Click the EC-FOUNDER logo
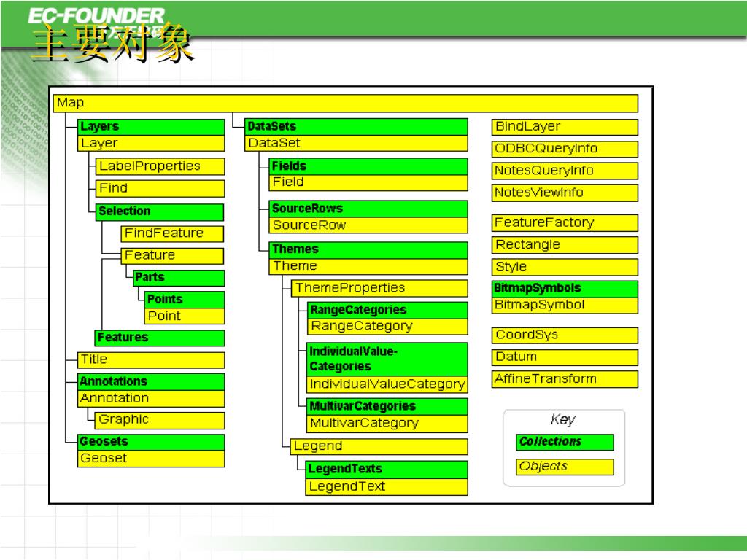 [96, 16]
